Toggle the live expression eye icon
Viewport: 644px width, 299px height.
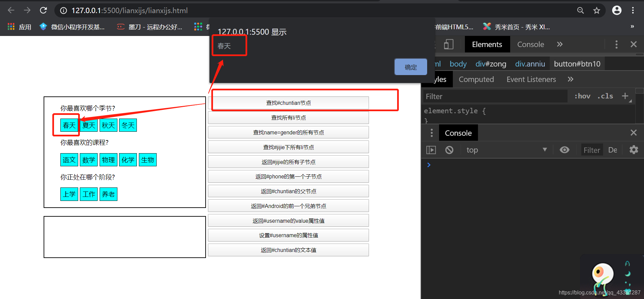[x=565, y=150]
